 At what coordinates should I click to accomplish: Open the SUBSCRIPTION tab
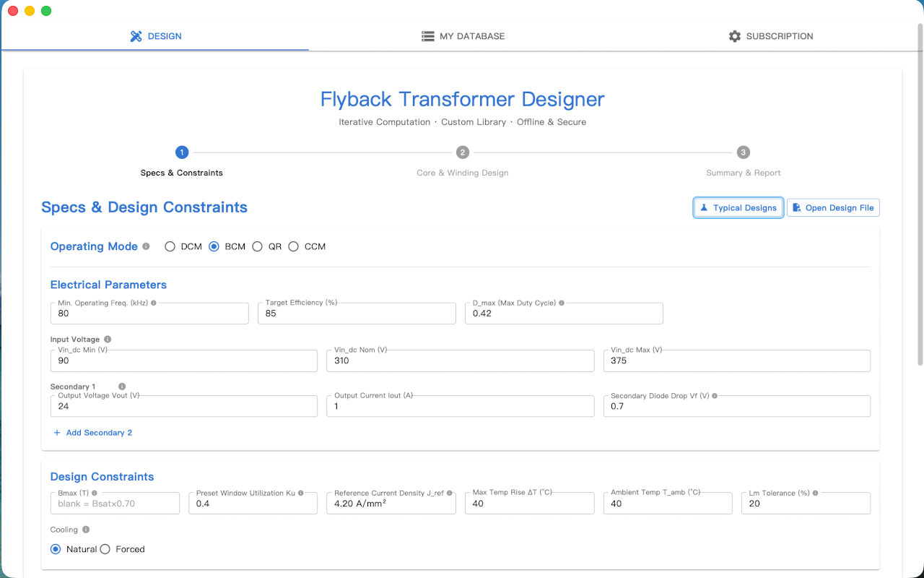click(x=770, y=36)
